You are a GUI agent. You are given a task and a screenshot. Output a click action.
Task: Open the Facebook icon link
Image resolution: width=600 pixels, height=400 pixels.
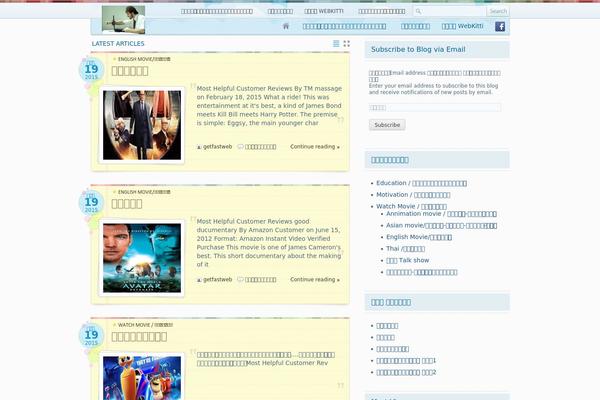tap(500, 26)
